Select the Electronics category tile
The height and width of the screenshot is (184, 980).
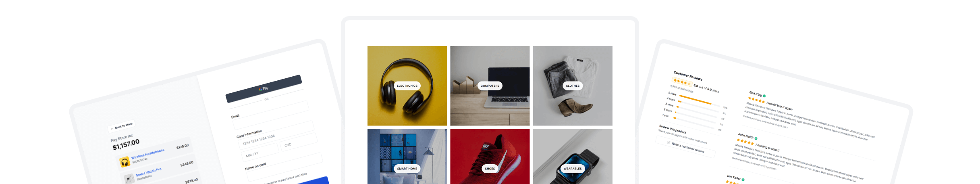click(x=407, y=86)
